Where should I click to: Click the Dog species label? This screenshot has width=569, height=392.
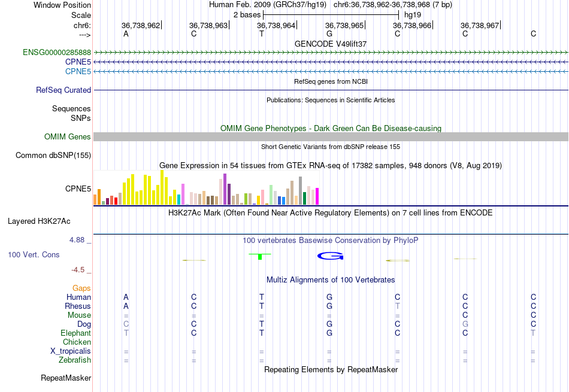pos(84,324)
